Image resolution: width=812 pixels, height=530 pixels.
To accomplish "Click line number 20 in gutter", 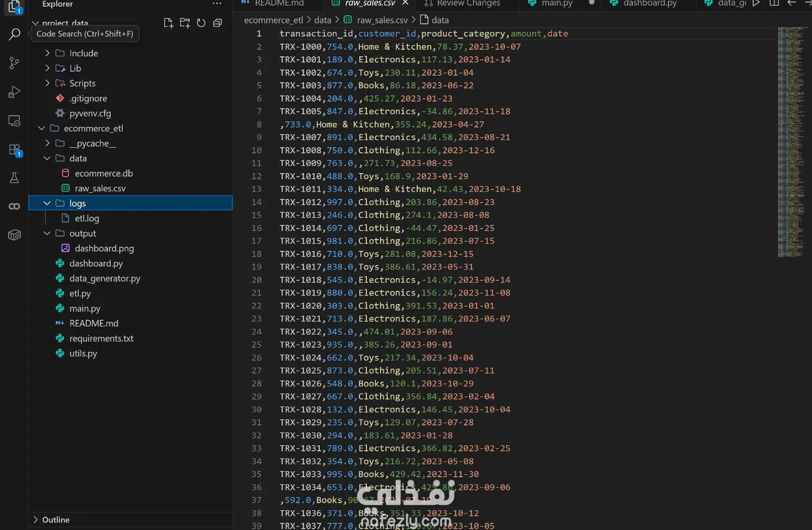I will click(x=257, y=280).
